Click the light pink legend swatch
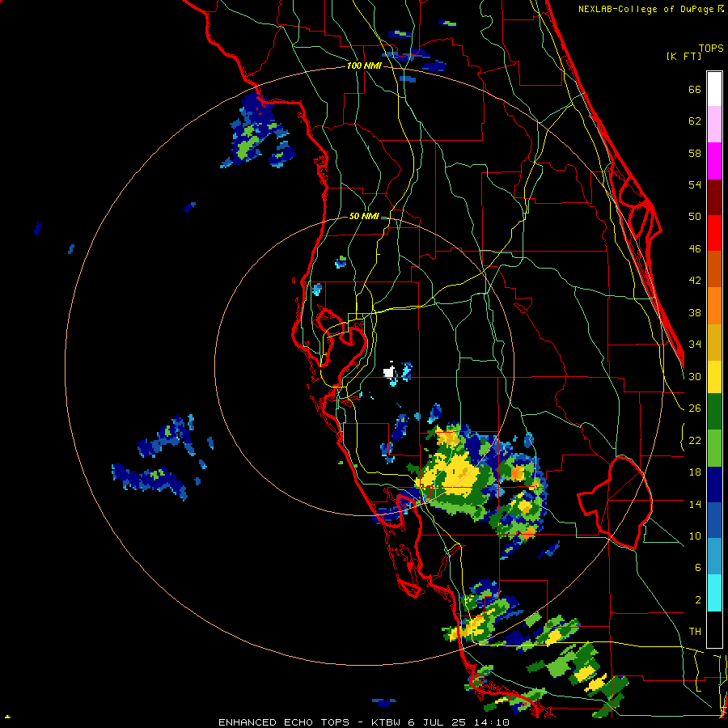The height and width of the screenshot is (728, 728). point(714,125)
